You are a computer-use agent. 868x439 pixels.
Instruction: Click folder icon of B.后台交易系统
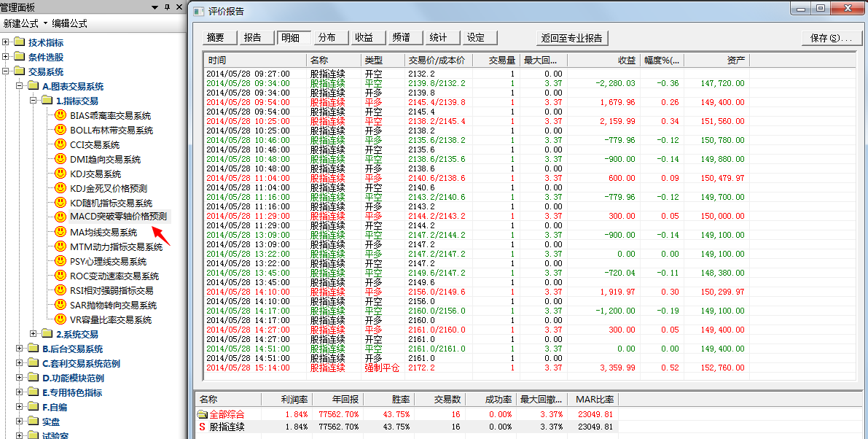click(x=33, y=349)
